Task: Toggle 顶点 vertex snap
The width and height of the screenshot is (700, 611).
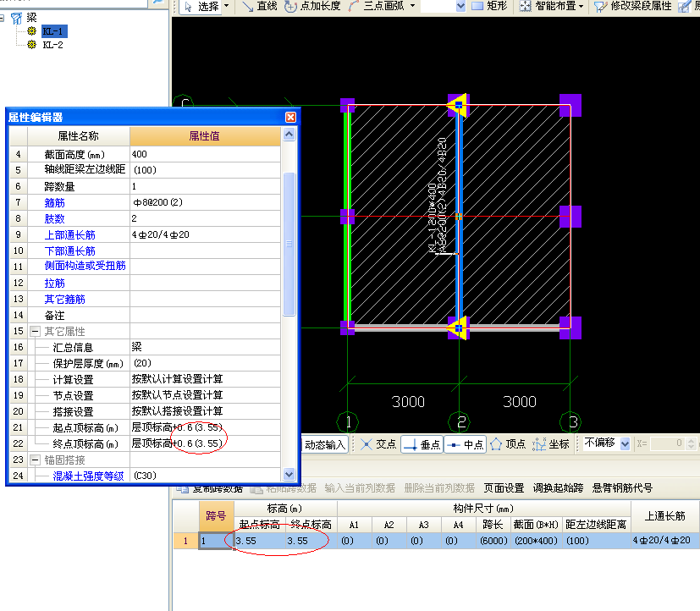Action: [508, 444]
